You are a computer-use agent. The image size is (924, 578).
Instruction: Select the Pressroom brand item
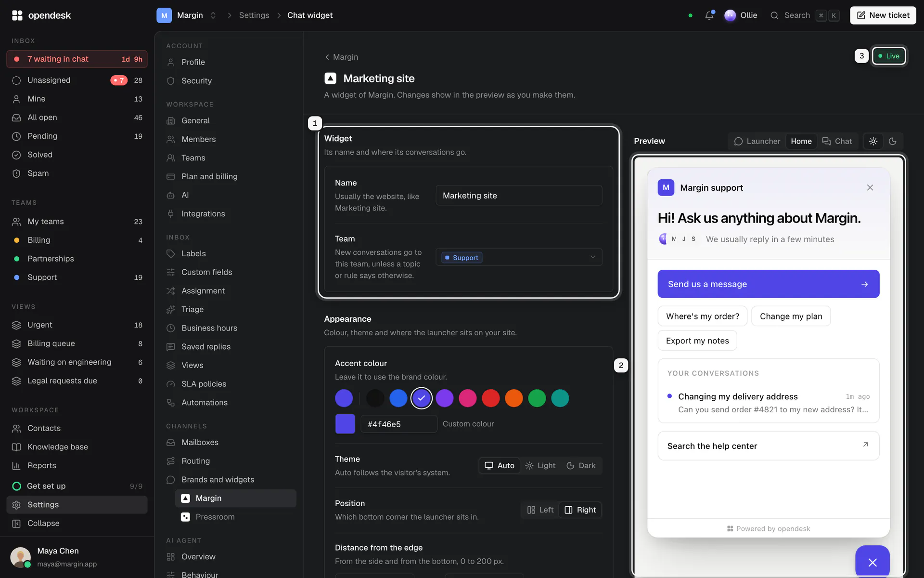click(236, 517)
